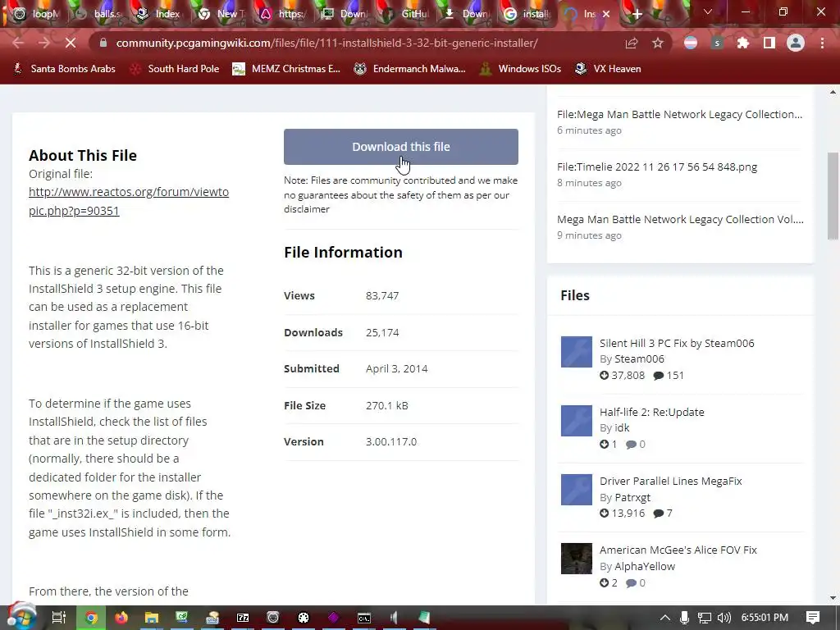This screenshot has height=630, width=840.
Task: Open American McGee's Alice FOV Fix file
Action: pos(678,550)
